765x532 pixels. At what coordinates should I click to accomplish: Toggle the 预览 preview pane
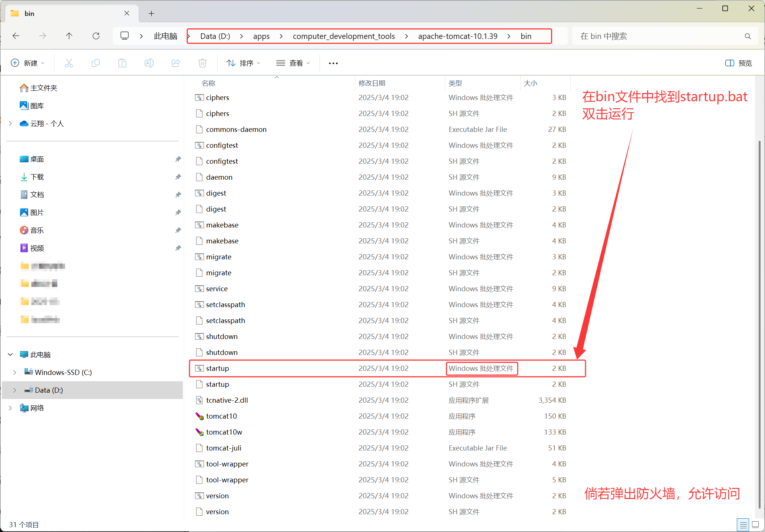coord(738,63)
